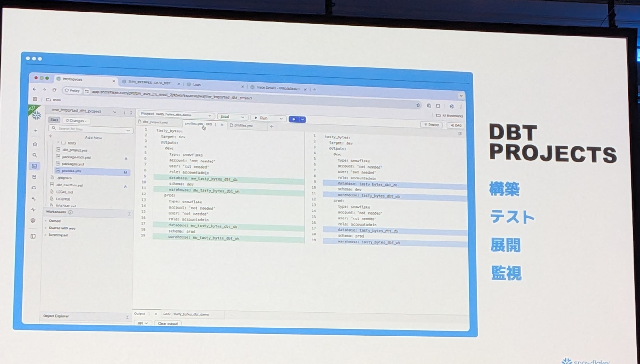The height and width of the screenshot is (364, 640).
Task: Expand the Scratchpad group
Action: [x=56, y=235]
